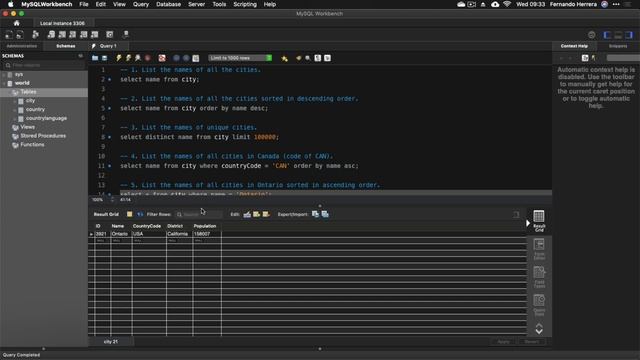This screenshot has width=640, height=360.
Task: Execute query with the lightning bolt icon
Action: (x=119, y=58)
